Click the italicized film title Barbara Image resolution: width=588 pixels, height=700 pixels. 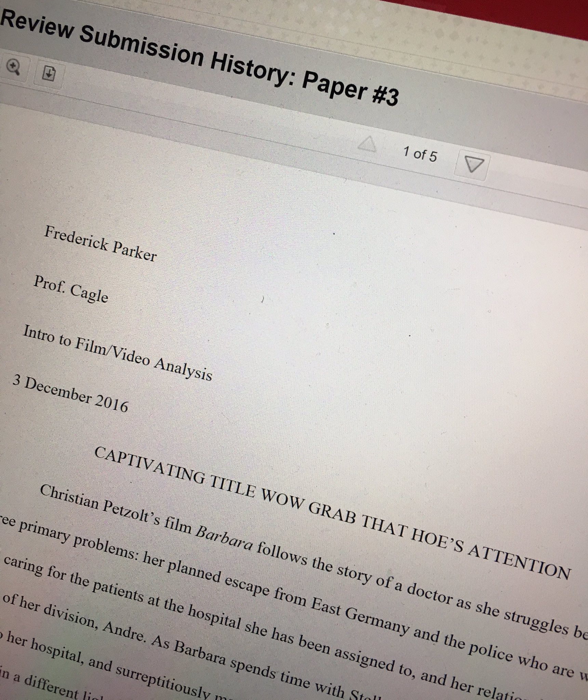[225, 540]
